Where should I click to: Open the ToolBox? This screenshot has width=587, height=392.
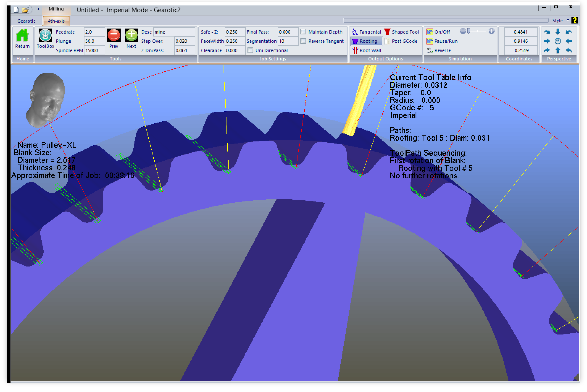[x=45, y=35]
